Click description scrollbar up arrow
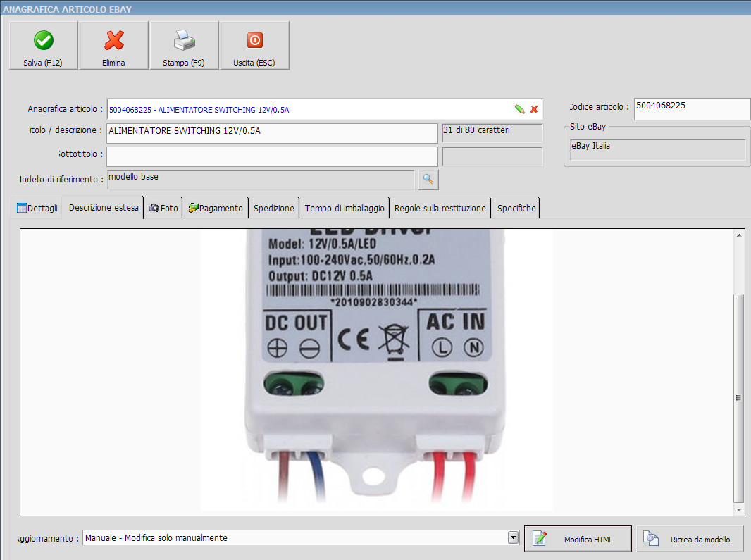This screenshot has height=560, width=751. pos(739,235)
